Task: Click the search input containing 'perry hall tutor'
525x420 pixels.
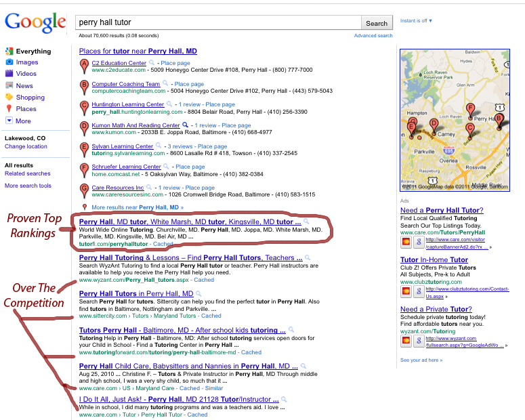Action: pos(217,22)
